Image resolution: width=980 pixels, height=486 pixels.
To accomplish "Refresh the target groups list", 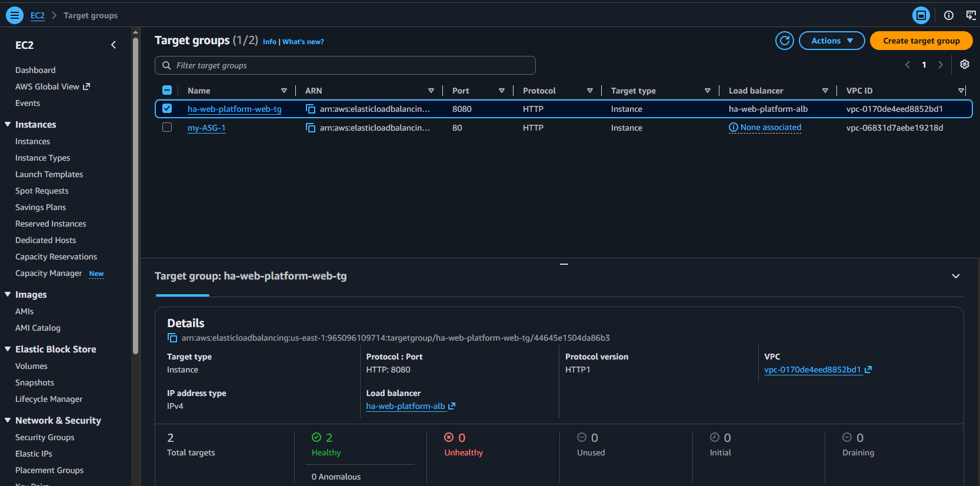I will (x=785, y=41).
